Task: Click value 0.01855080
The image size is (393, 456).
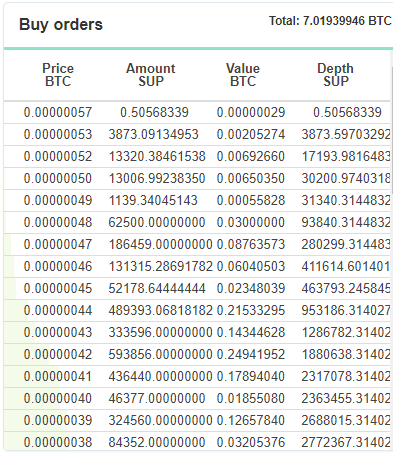Action: pos(251,398)
